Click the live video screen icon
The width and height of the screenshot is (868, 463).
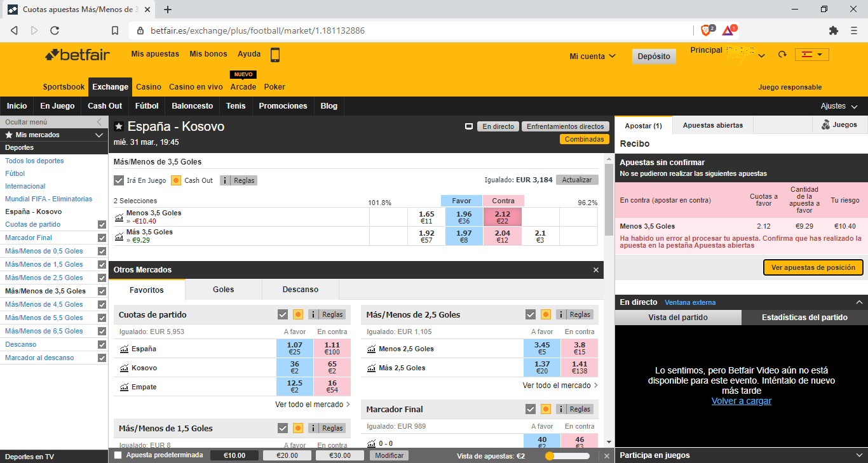pos(469,126)
